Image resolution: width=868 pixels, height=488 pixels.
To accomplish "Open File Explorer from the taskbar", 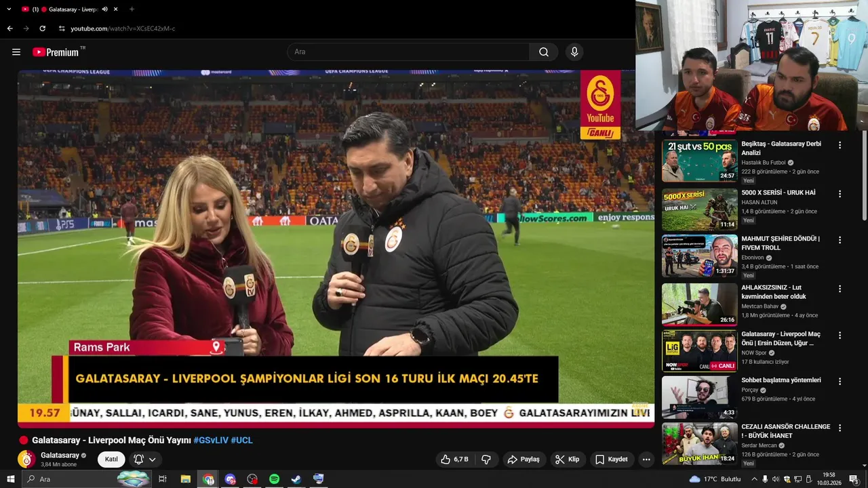I will click(186, 479).
